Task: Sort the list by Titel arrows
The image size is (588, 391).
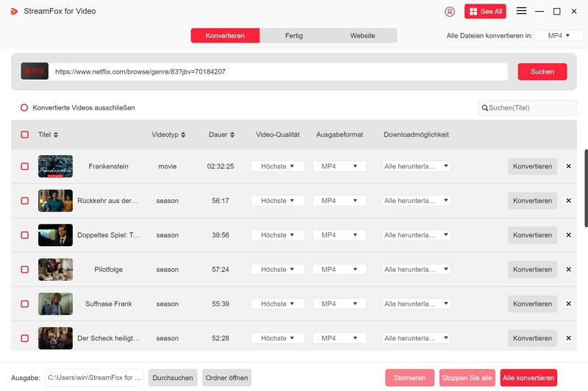Action: point(56,135)
